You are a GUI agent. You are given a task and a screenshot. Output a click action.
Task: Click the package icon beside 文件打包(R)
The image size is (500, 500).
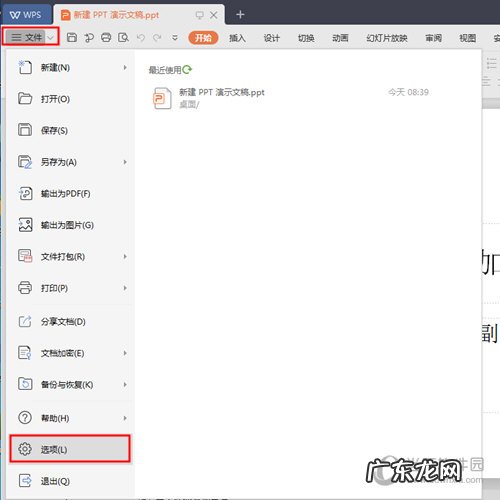(x=25, y=256)
